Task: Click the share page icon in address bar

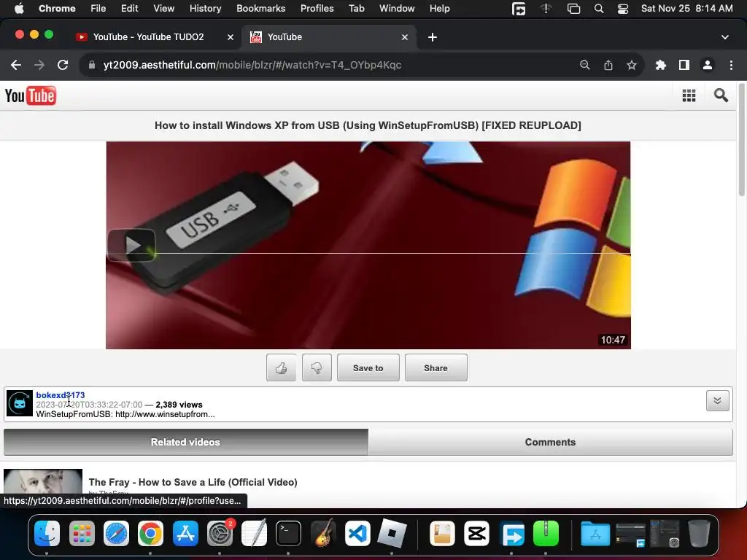Action: coord(608,65)
